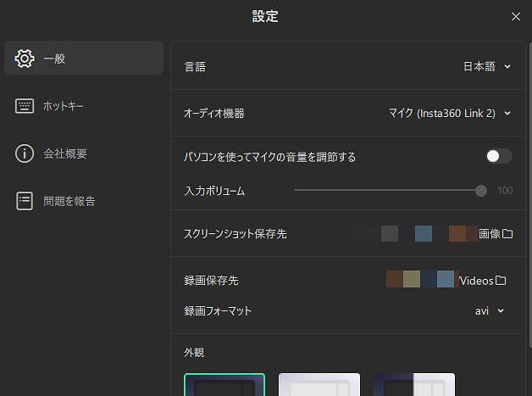532x396 pixels.
Task: Click the gear icon beside 一般
Action: [25, 59]
